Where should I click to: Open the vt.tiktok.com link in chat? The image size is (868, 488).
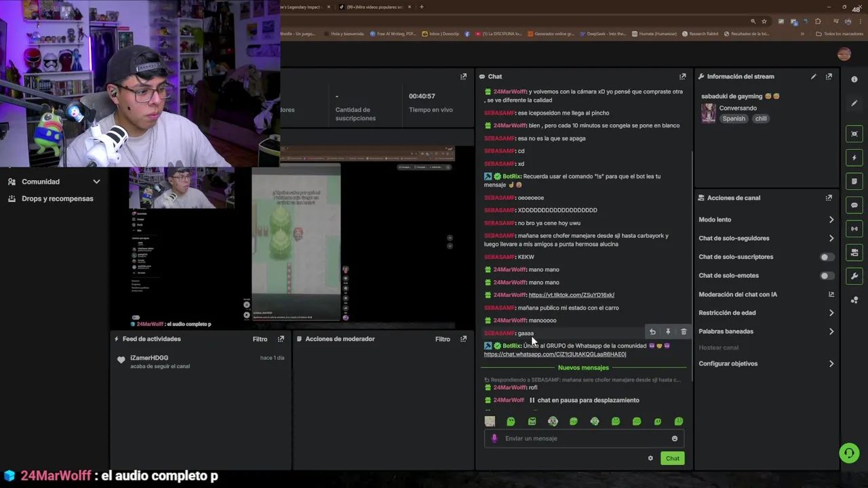[571, 295]
